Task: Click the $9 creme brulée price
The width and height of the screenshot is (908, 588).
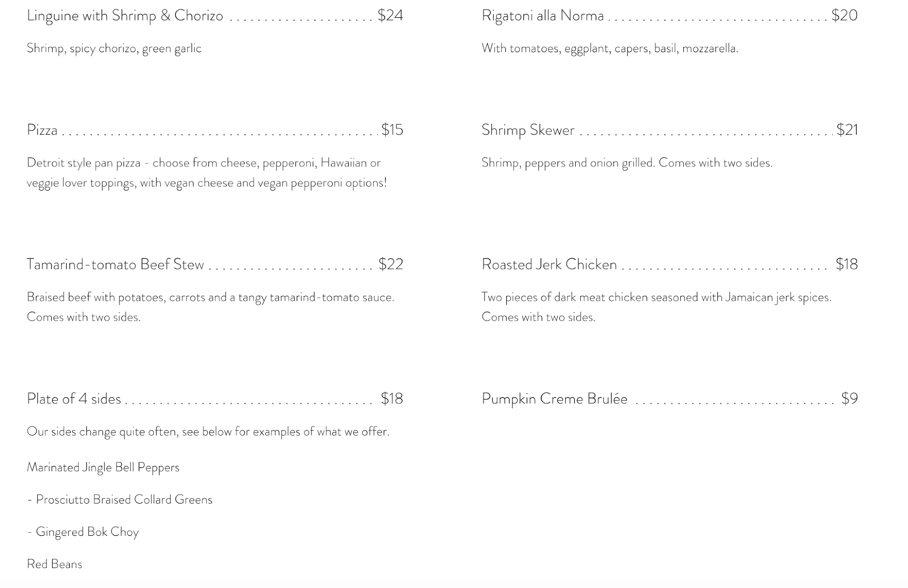Action: point(849,399)
